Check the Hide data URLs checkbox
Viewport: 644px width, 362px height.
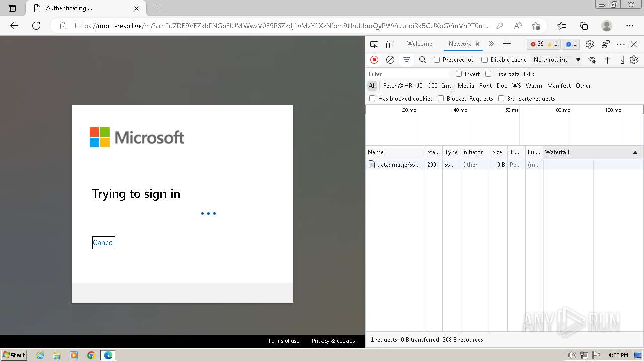tap(488, 74)
